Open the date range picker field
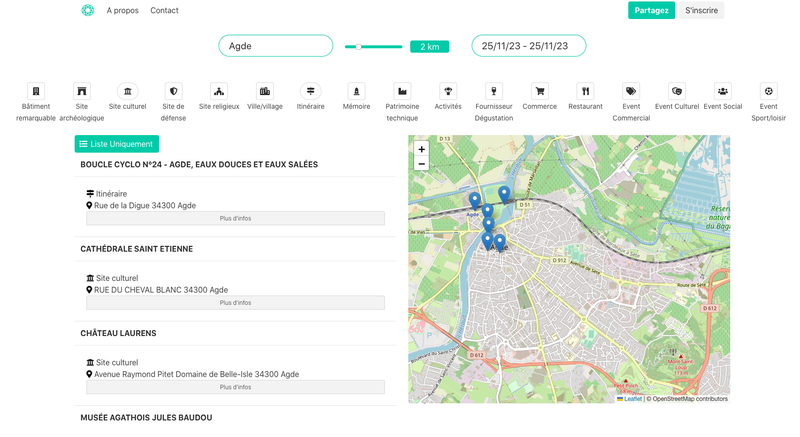Viewport: 800px width, 437px height. (528, 46)
